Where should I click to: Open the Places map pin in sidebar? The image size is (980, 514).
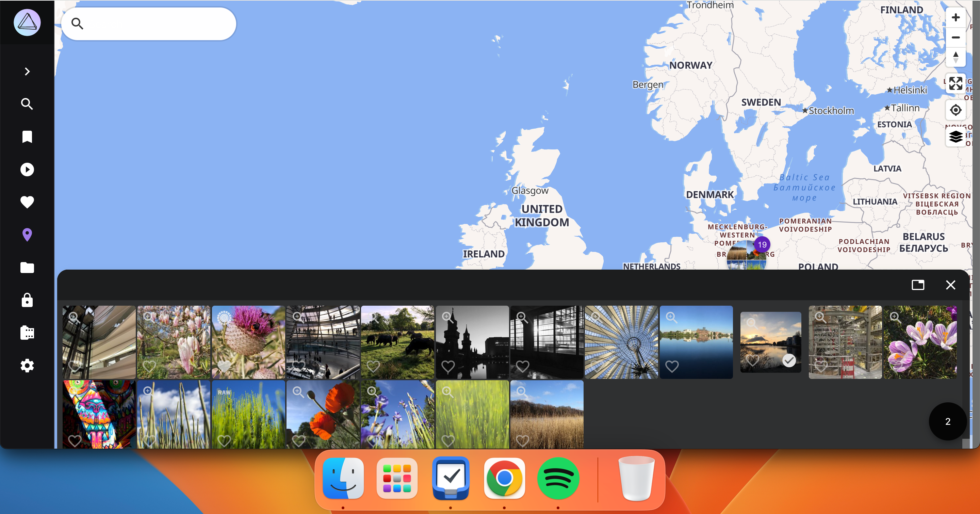pos(27,235)
